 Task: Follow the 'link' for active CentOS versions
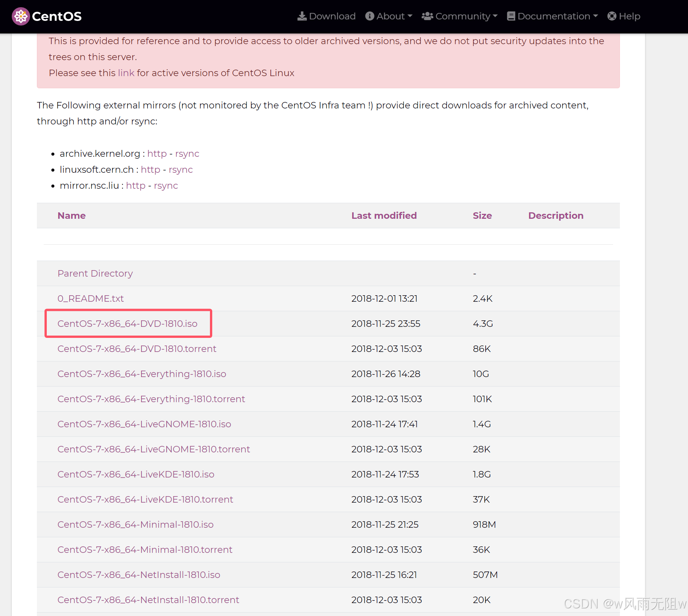pos(126,73)
